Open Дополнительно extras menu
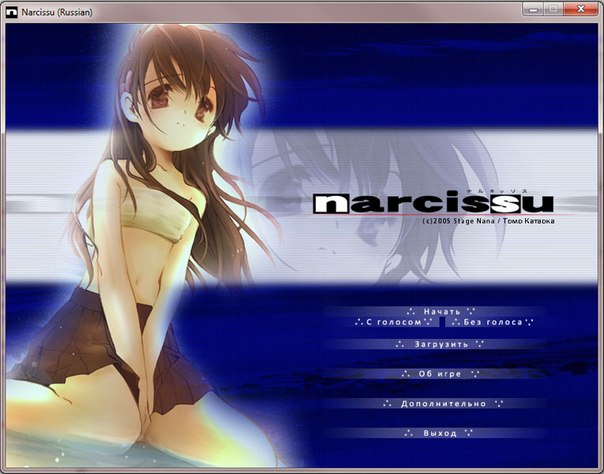 [443, 404]
